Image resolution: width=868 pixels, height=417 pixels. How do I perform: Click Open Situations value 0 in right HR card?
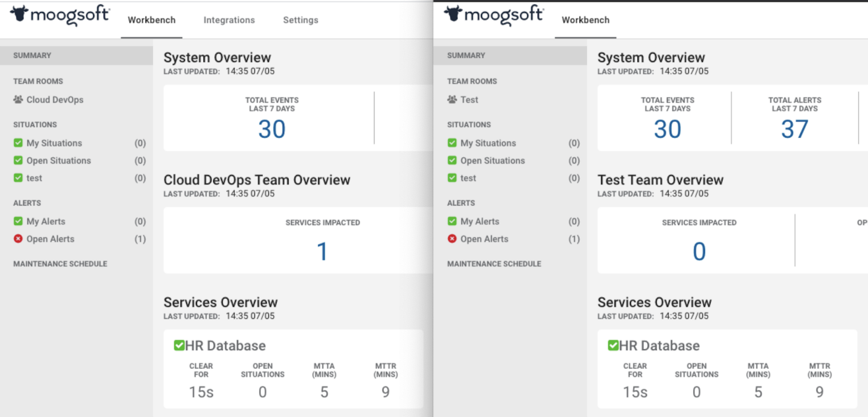[x=697, y=392]
